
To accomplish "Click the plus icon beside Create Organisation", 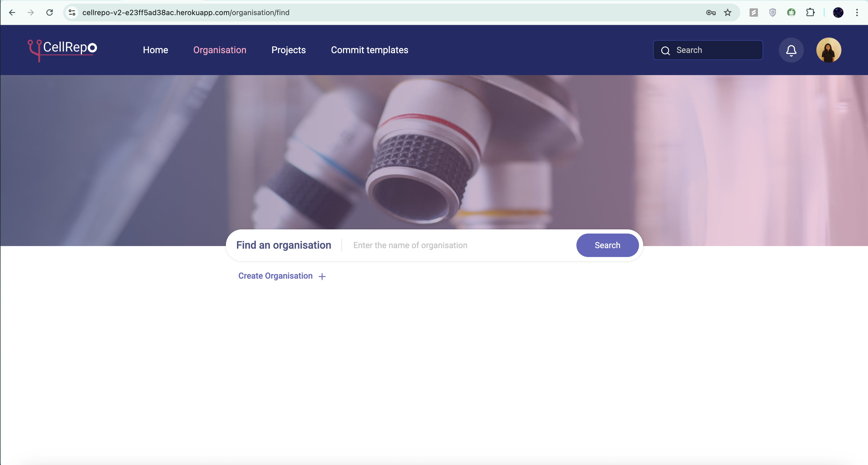I will [x=322, y=276].
